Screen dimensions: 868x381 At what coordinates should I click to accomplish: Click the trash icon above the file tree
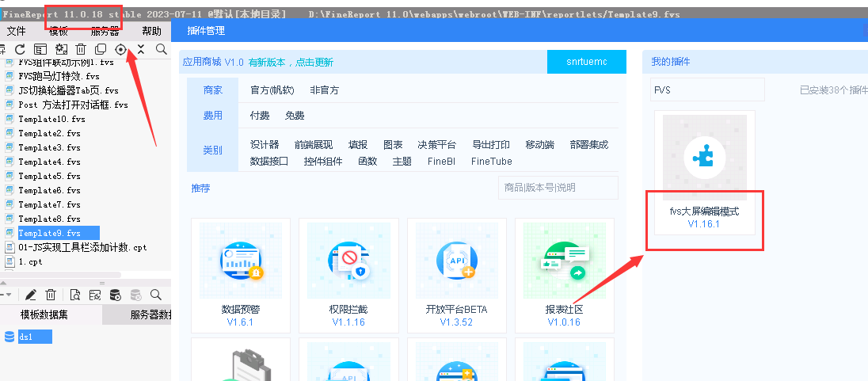tap(81, 49)
